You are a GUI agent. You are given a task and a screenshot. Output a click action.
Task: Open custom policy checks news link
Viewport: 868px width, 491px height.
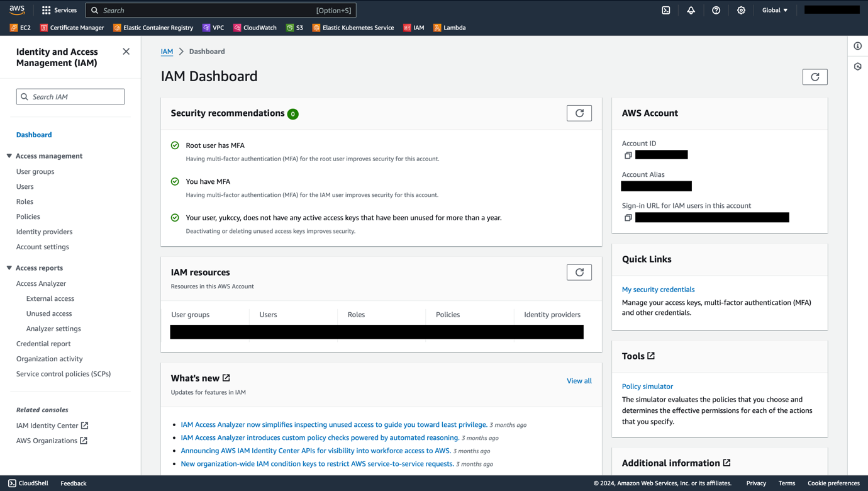320,437
